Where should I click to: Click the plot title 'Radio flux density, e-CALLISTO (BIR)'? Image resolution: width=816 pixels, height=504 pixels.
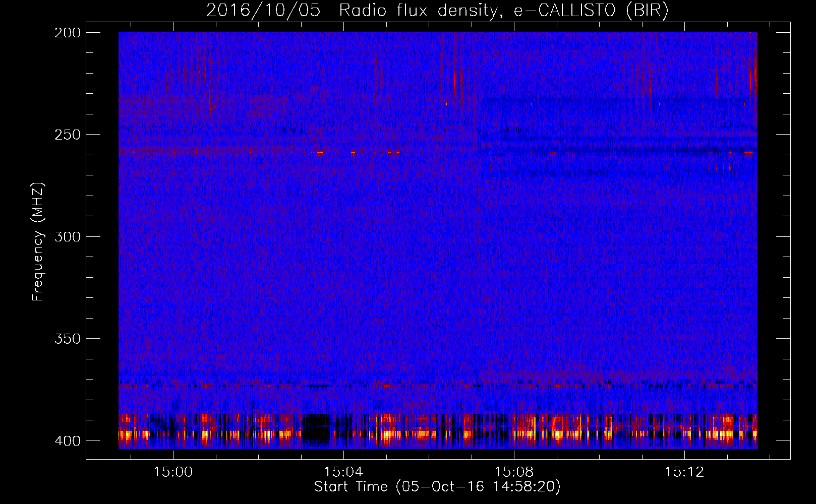pyautogui.click(x=503, y=10)
